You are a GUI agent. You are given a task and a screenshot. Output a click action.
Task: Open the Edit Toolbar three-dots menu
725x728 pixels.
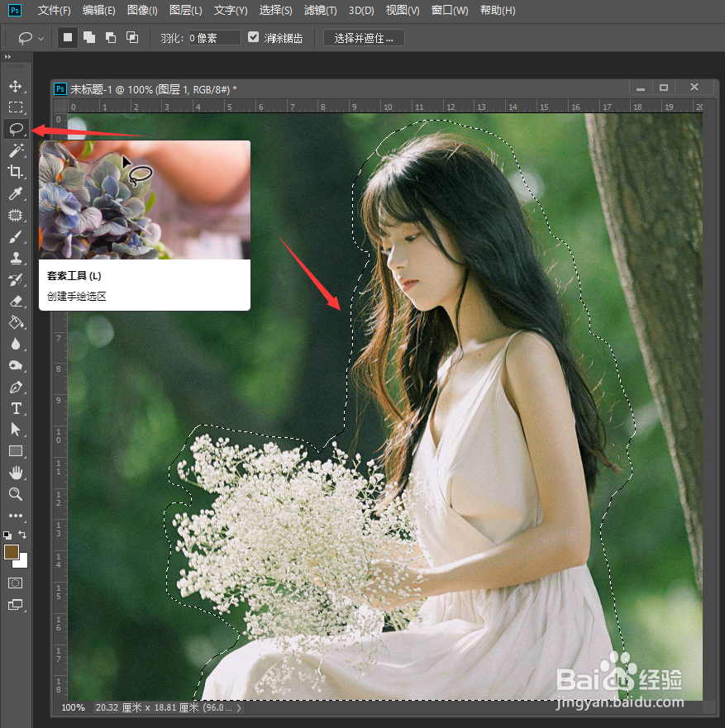click(16, 516)
